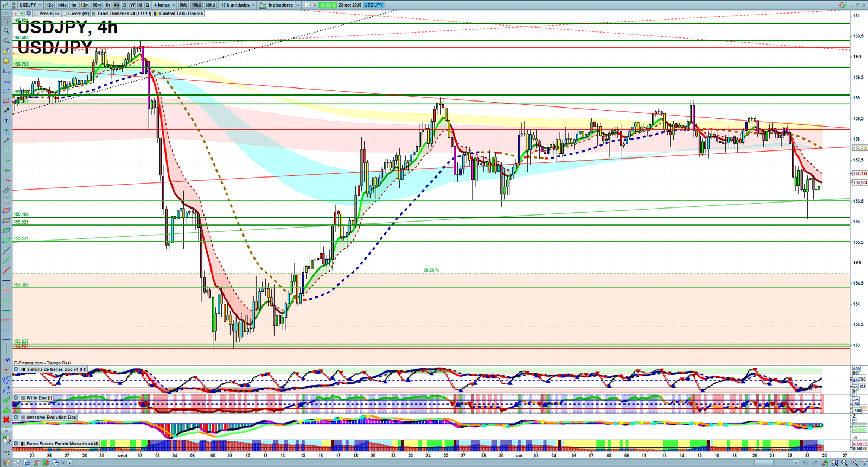Select the ruler measurement tool
868x467 pixels.
pyautogui.click(x=7, y=191)
